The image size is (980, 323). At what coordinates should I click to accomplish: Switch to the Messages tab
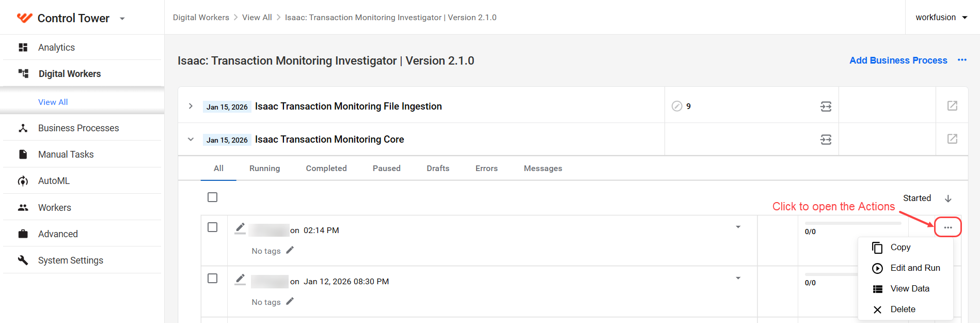(x=543, y=168)
